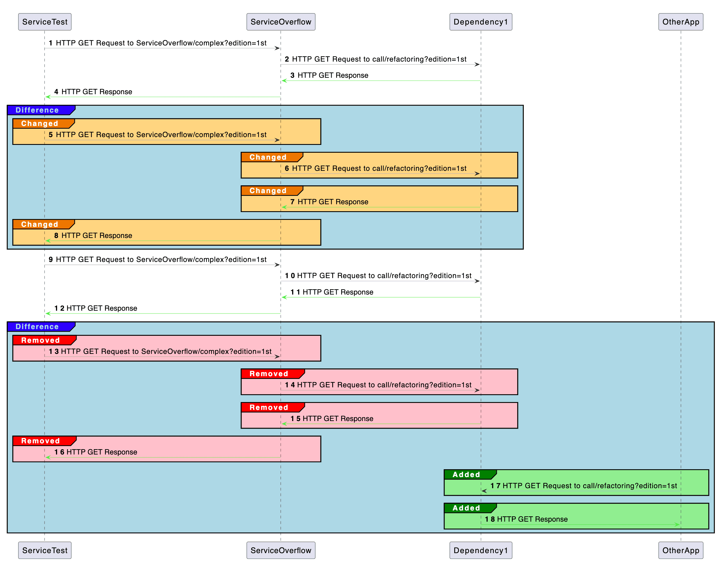Select the Changed label on message 8
This screenshot has width=728, height=569.
click(x=40, y=224)
